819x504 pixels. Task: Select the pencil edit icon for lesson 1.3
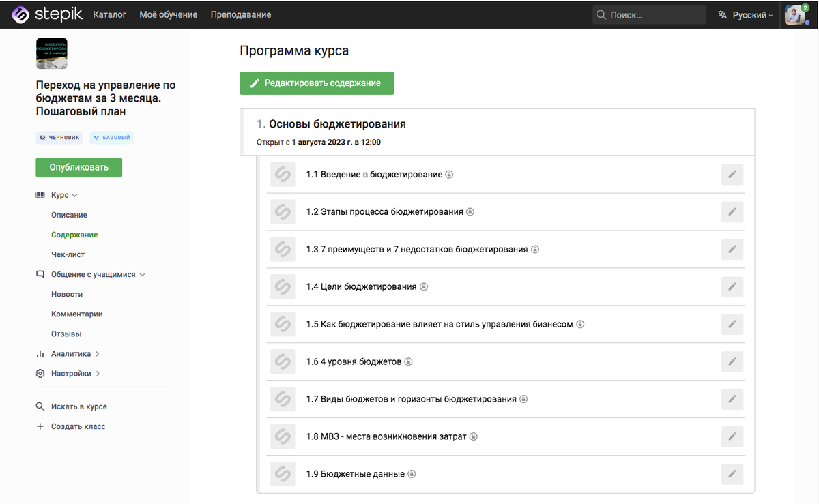(x=732, y=249)
